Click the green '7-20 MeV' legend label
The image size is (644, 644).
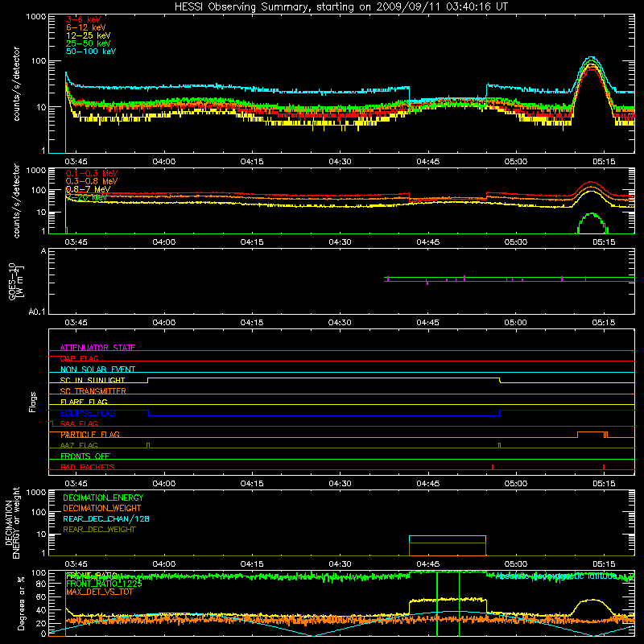(87, 197)
